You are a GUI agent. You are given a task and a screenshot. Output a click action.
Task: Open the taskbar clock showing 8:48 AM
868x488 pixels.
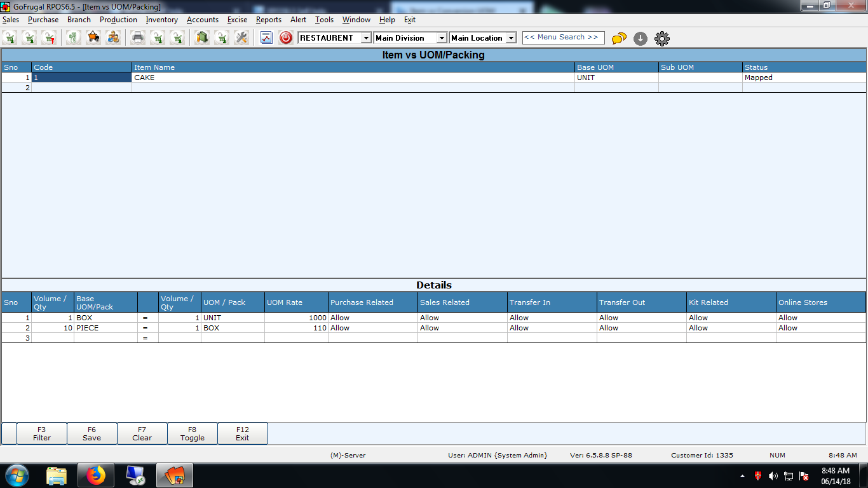tap(836, 476)
